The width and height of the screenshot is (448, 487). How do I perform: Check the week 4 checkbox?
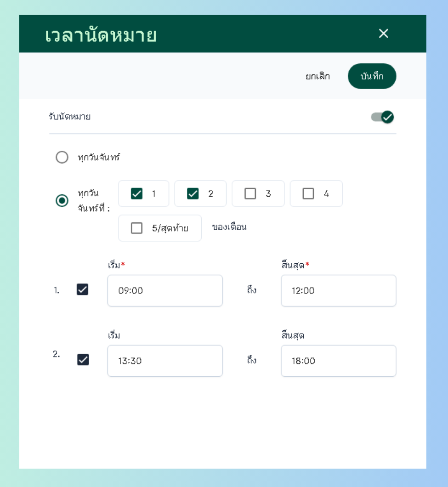[x=308, y=193]
